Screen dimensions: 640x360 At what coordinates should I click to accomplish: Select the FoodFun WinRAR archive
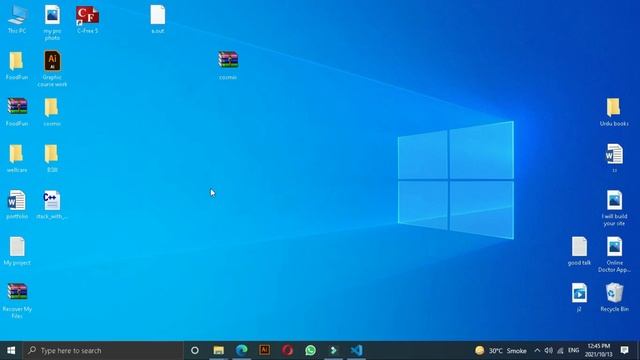tap(17, 112)
